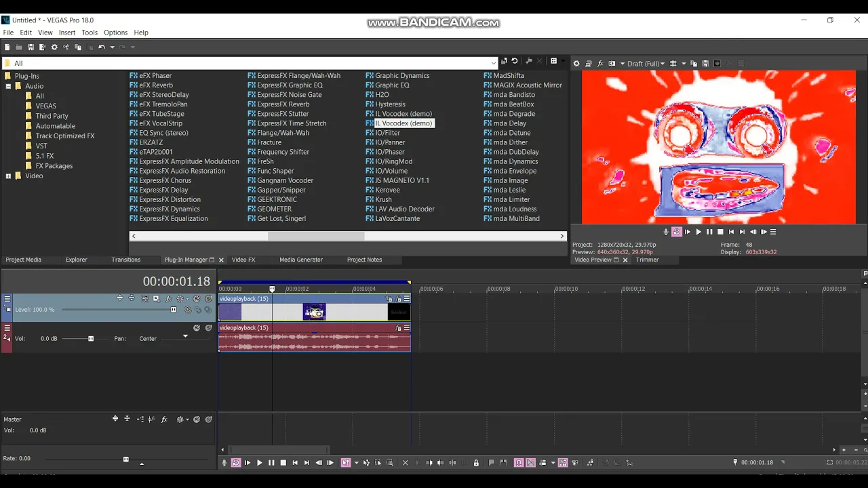Toggle Split Screen View in preview toolbar
Screen dimensions: 868x488
[612, 64]
